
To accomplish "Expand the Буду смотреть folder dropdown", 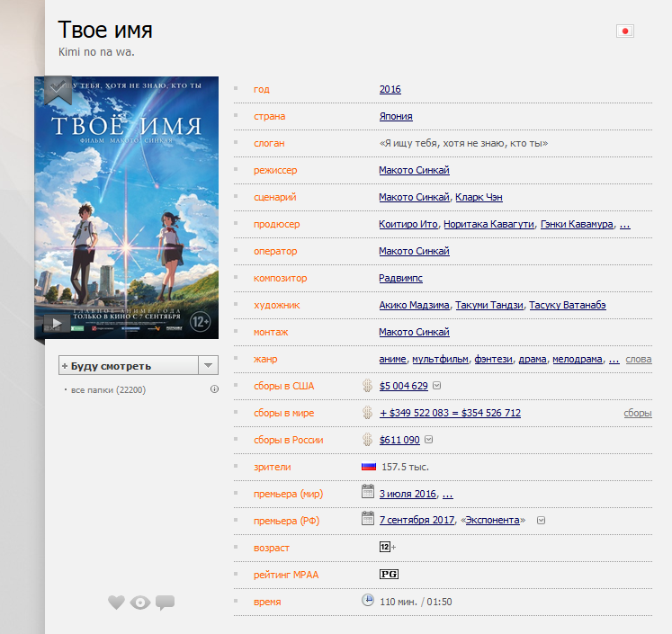I will pos(209,365).
